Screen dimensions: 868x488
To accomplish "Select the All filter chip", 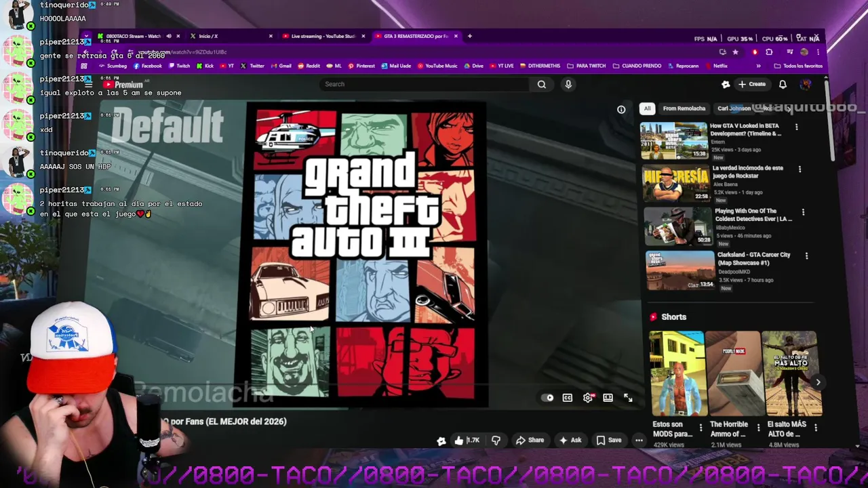I will [x=647, y=108].
